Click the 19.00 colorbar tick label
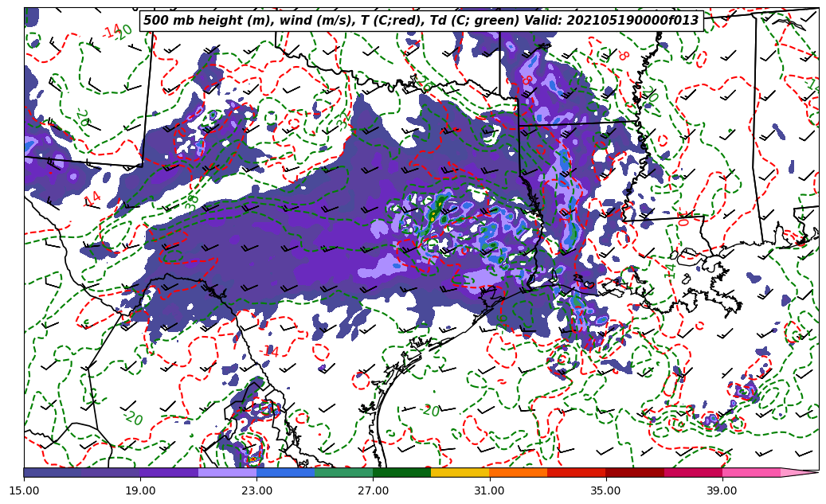Image resolution: width=826 pixels, height=504 pixels. click(140, 490)
